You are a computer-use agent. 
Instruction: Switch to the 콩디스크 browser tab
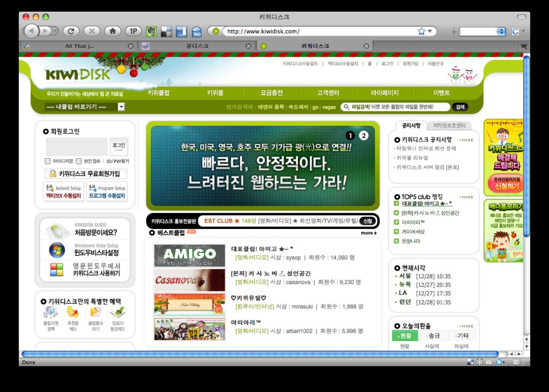[197, 46]
